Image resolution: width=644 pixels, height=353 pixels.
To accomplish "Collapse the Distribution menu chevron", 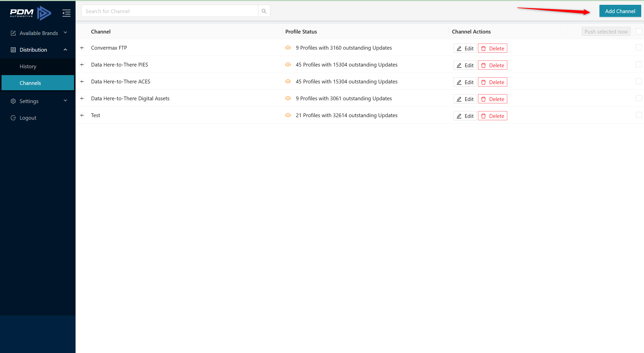I will (x=65, y=50).
